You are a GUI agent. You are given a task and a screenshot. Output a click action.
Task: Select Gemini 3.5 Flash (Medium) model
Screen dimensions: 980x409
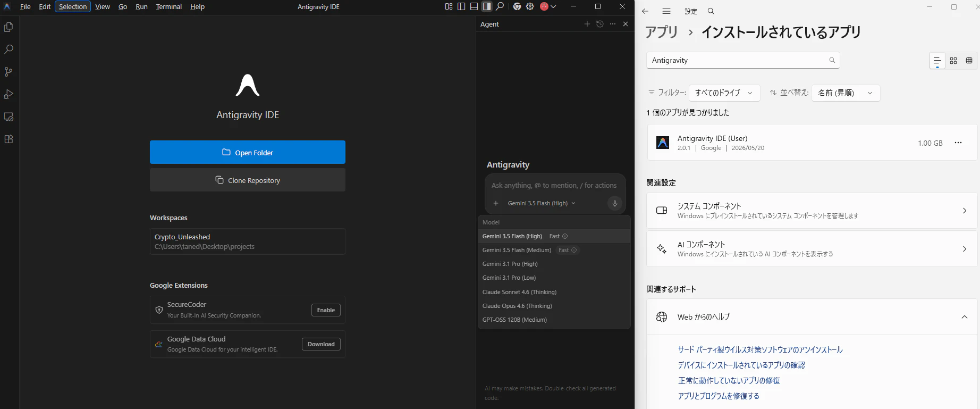pyautogui.click(x=554, y=250)
